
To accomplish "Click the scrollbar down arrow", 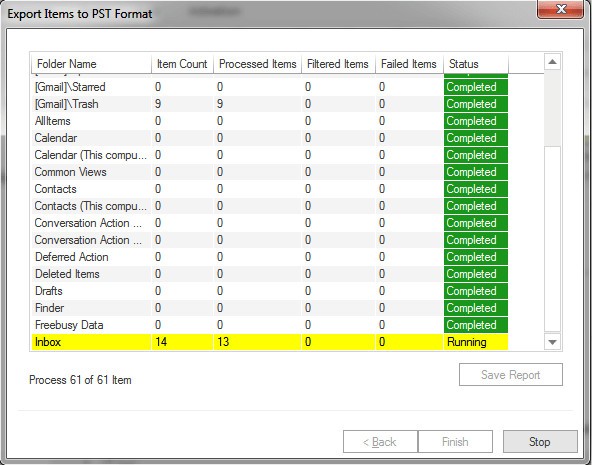I will tap(552, 342).
